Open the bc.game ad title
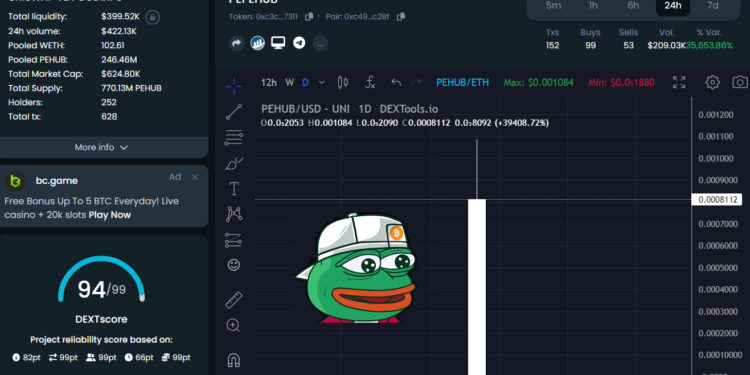750x375 pixels. click(x=56, y=181)
